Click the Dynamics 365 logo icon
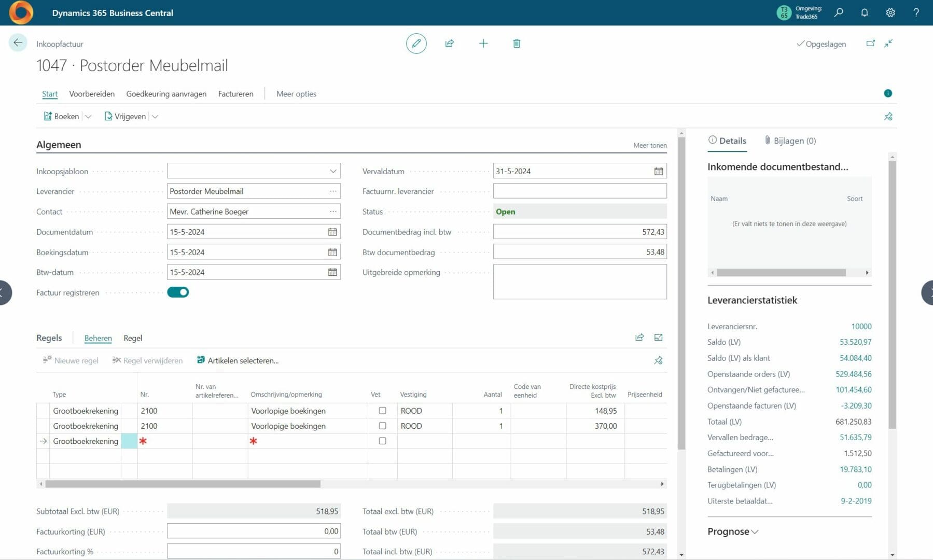The height and width of the screenshot is (560, 933). [x=21, y=12]
